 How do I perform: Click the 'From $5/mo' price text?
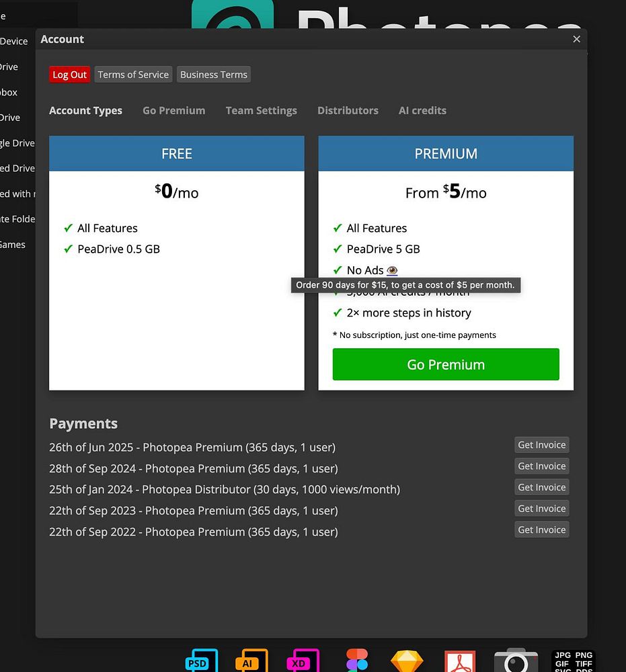tap(446, 192)
